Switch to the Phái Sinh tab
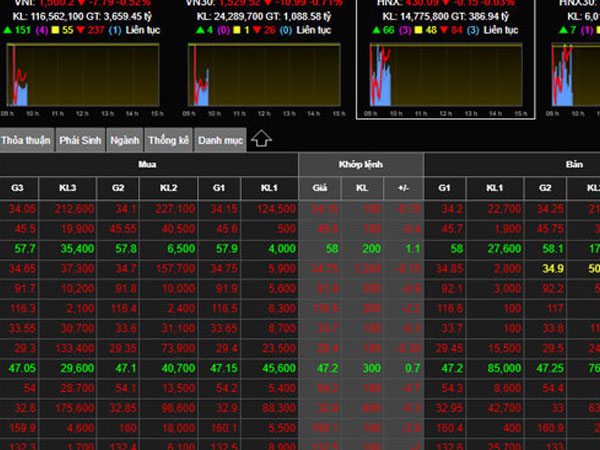This screenshot has width=600, height=450. 81,140
